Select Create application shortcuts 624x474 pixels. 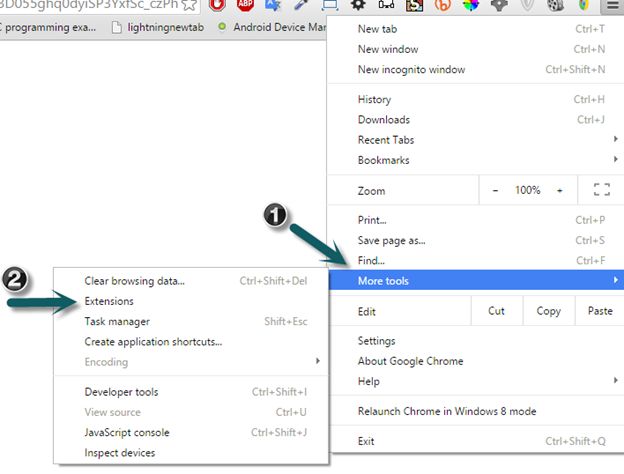click(x=191, y=341)
